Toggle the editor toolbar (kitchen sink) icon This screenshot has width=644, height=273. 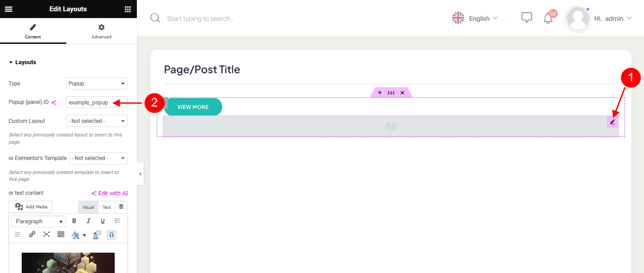[61, 234]
